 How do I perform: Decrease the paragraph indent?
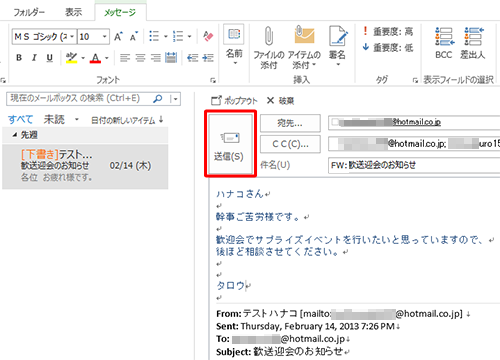pos(192,58)
